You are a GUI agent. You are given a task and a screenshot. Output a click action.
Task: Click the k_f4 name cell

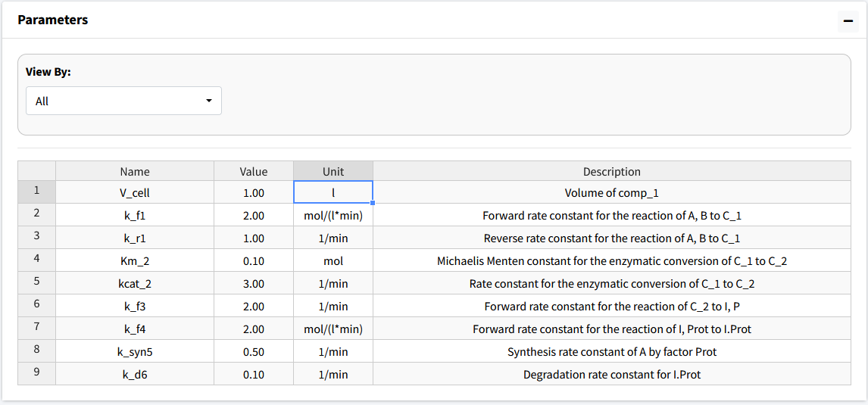click(135, 329)
